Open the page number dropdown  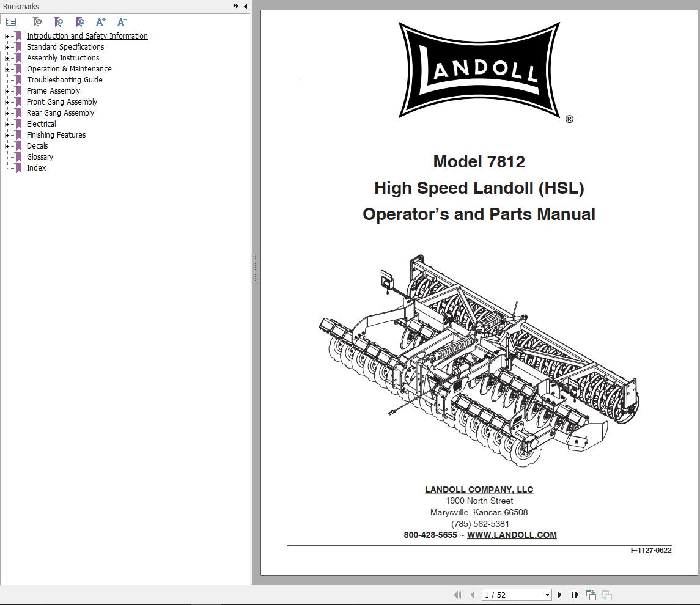click(x=547, y=594)
